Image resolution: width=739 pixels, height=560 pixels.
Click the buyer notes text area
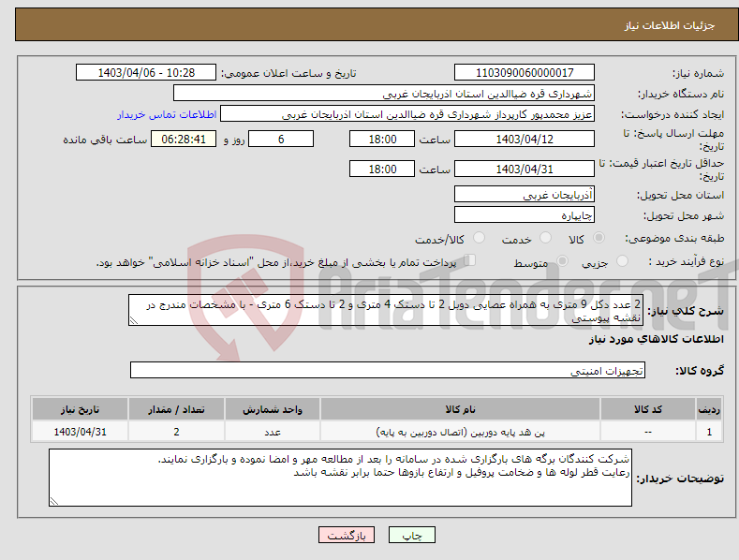(340, 478)
